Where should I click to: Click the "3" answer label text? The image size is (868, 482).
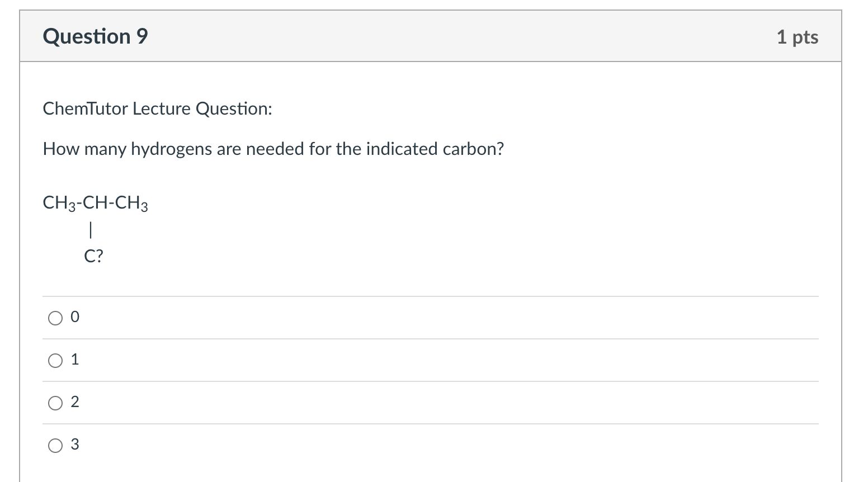coord(75,445)
